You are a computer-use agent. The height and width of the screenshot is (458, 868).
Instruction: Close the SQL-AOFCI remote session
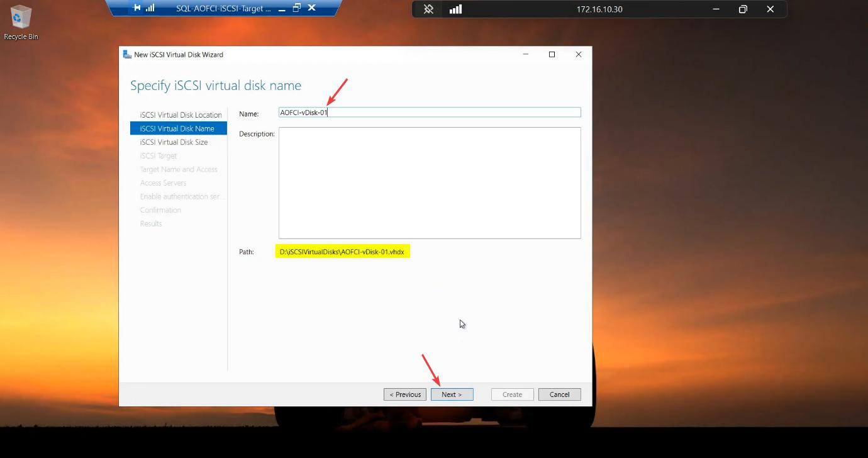[311, 8]
